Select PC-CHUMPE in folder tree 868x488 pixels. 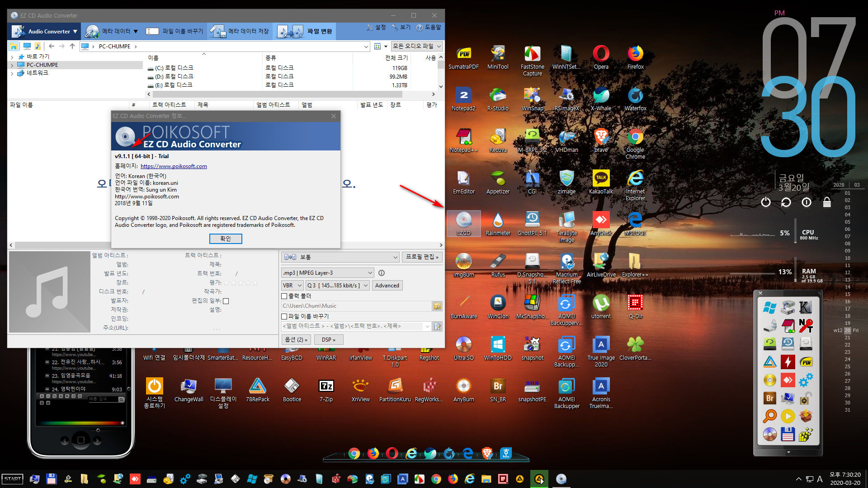(42, 65)
